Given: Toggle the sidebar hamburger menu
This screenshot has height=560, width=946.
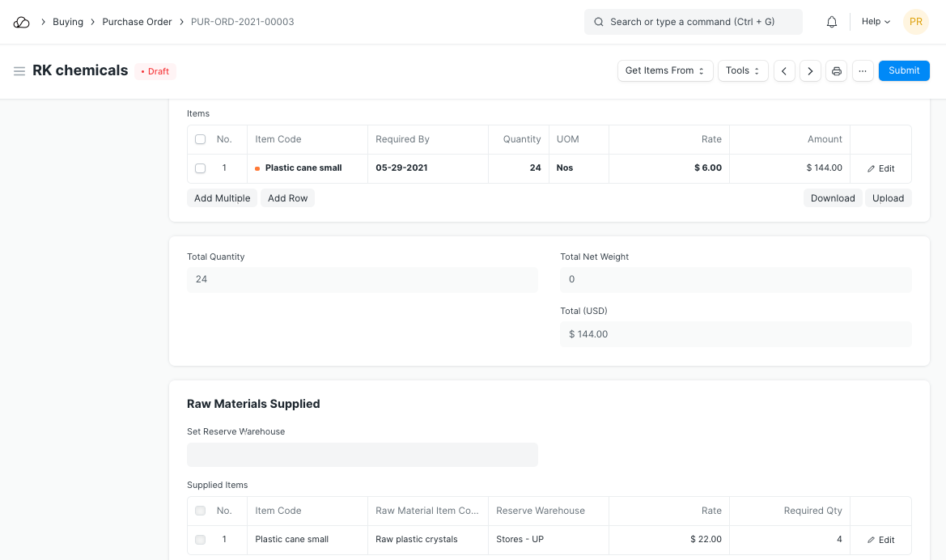Looking at the screenshot, I should [x=19, y=71].
